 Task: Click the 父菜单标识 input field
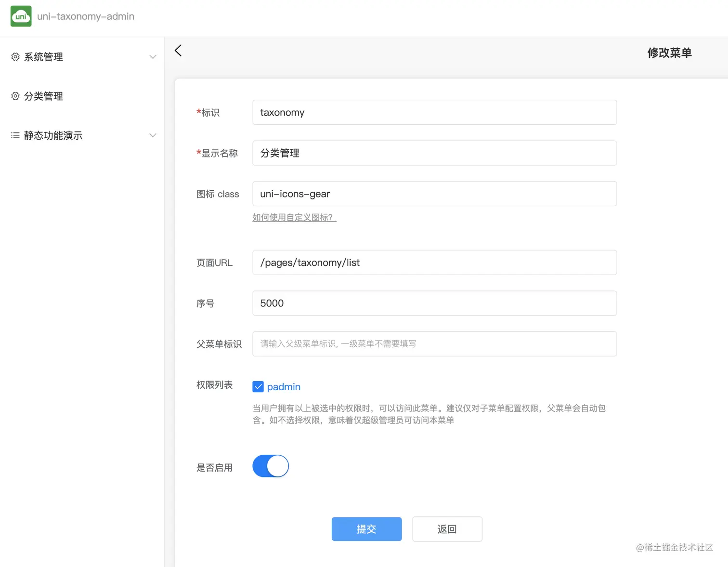point(434,343)
